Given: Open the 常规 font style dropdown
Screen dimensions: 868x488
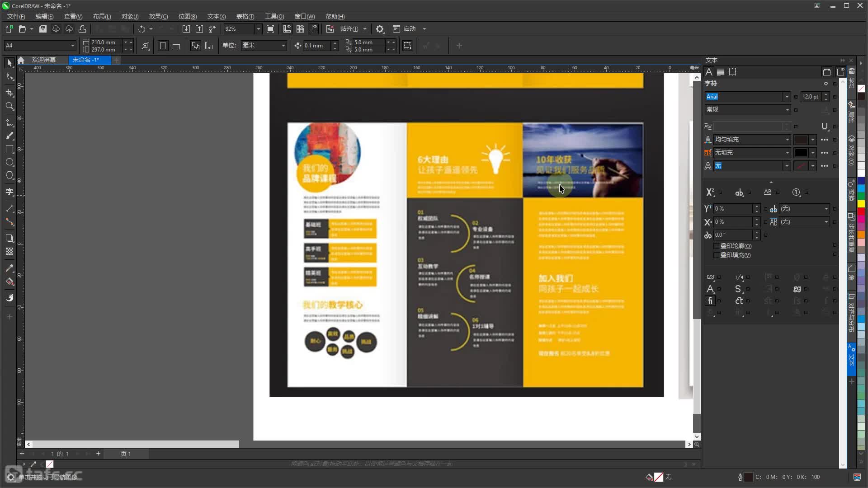Looking at the screenshot, I should pos(787,110).
